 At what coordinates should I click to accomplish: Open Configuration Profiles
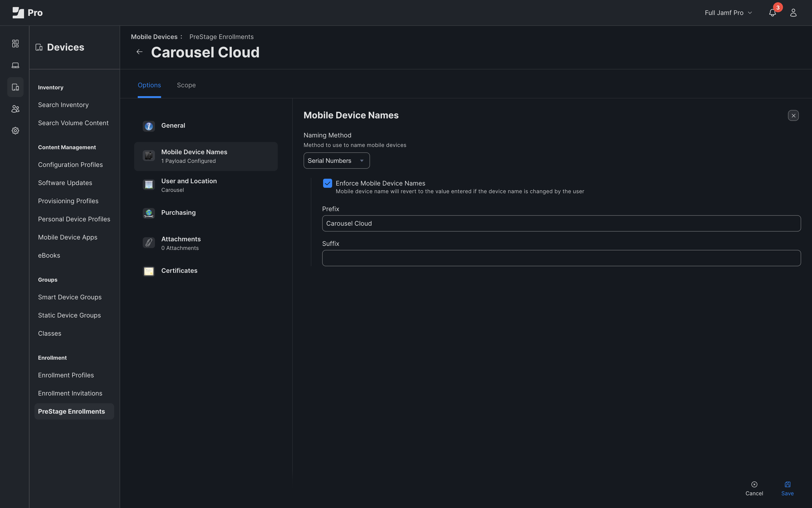pyautogui.click(x=70, y=165)
